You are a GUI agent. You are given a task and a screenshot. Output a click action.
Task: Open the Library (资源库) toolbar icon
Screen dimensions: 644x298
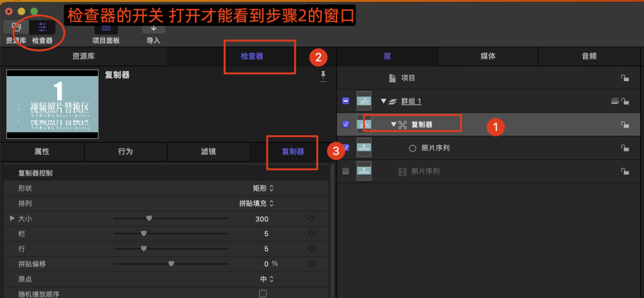(16, 27)
